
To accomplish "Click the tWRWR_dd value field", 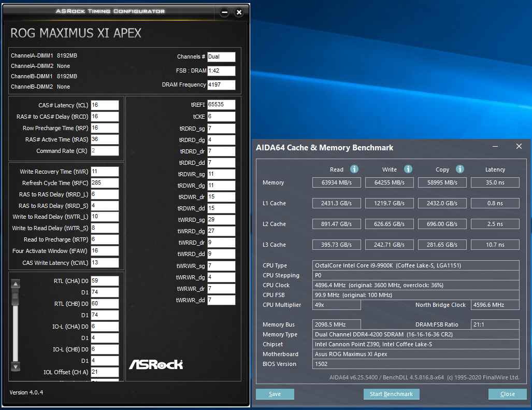I will (221, 300).
